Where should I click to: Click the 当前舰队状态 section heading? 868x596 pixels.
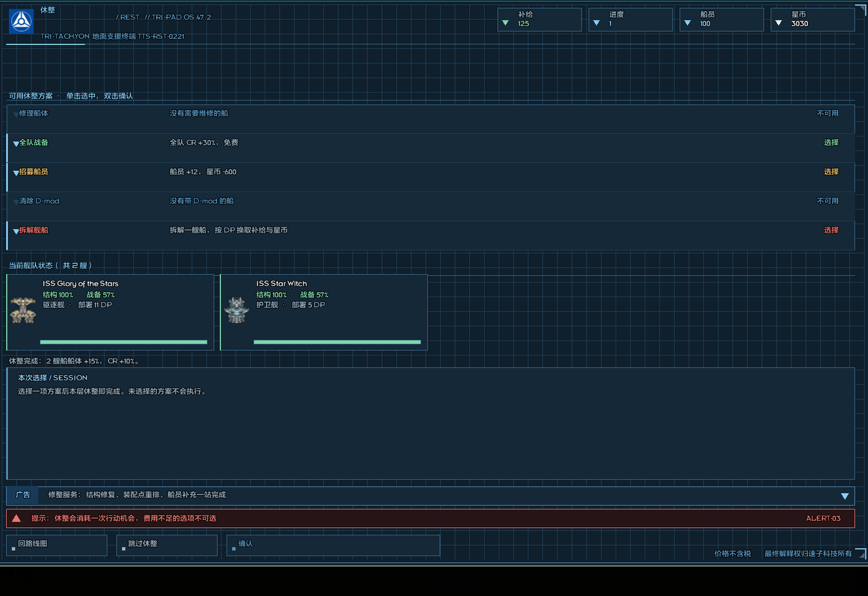(50, 266)
